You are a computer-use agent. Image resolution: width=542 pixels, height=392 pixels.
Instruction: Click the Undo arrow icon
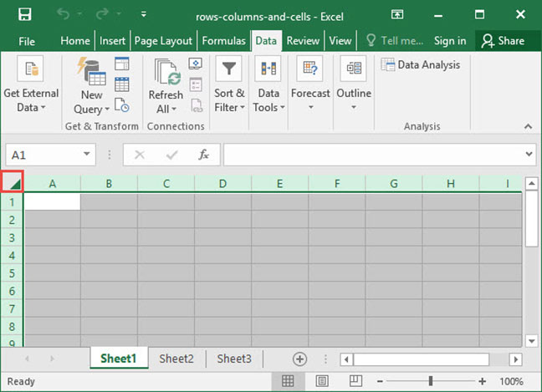(64, 14)
